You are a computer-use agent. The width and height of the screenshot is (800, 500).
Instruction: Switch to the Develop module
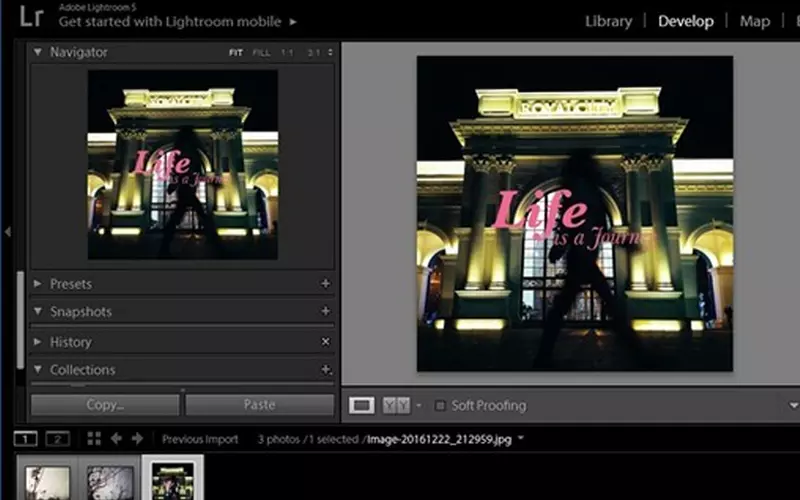(x=685, y=21)
